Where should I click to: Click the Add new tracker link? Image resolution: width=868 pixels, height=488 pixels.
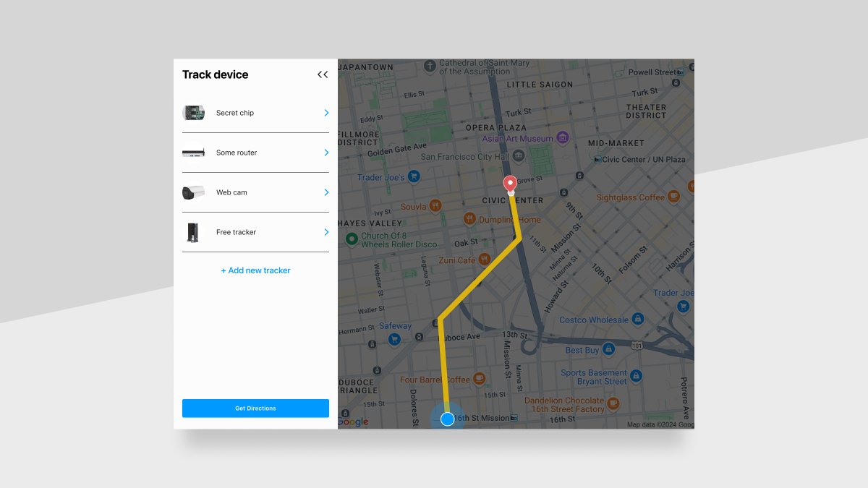pos(255,270)
